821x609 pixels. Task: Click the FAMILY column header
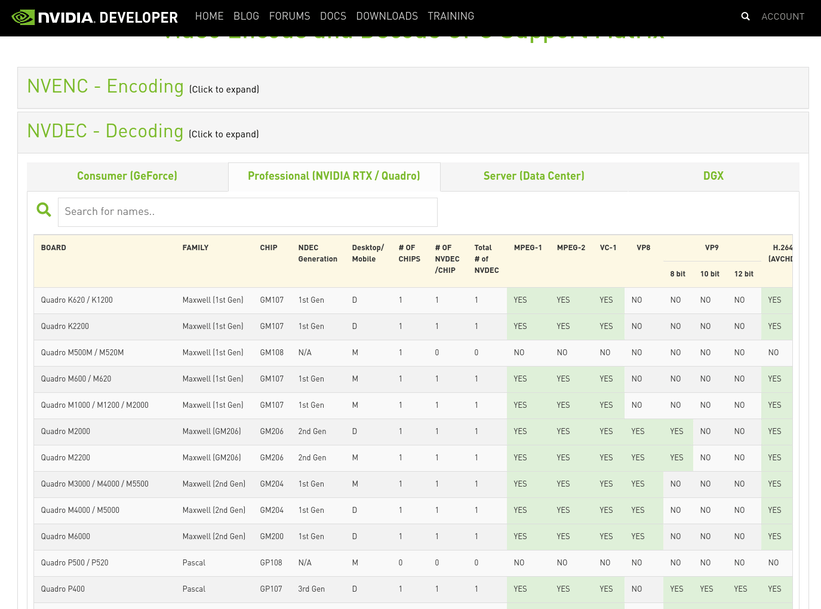point(195,248)
